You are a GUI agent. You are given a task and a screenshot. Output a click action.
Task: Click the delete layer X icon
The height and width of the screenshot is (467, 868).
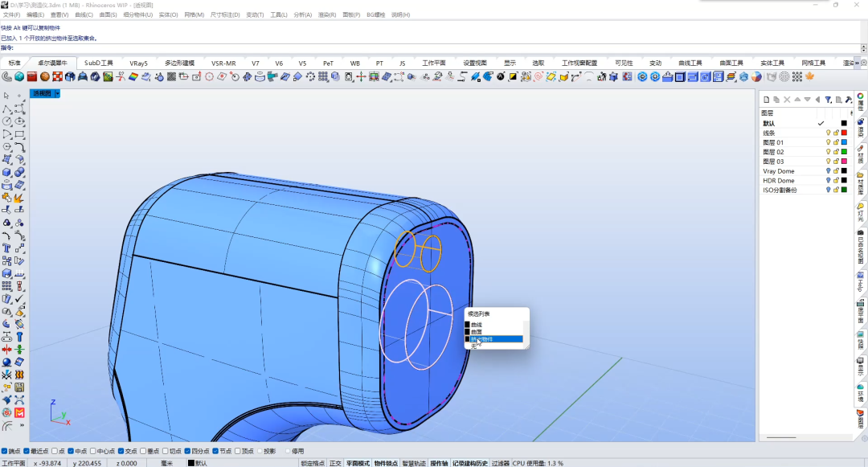787,100
